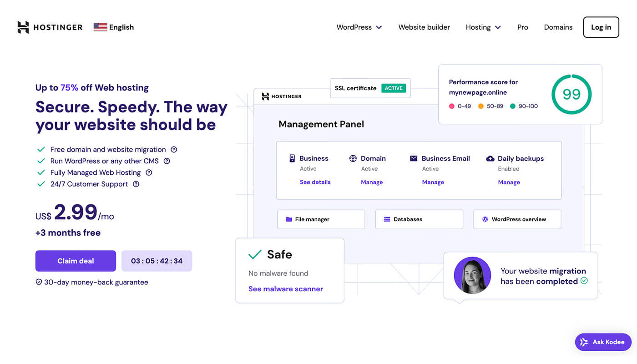The height and width of the screenshot is (364, 637).
Task: Open help tooltip for 24/7 Customer Support
Action: (136, 184)
